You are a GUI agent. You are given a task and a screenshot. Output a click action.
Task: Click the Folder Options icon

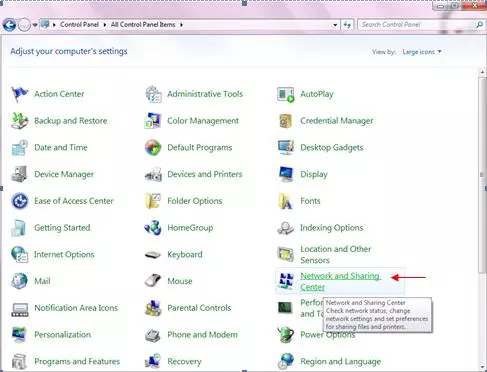(153, 201)
